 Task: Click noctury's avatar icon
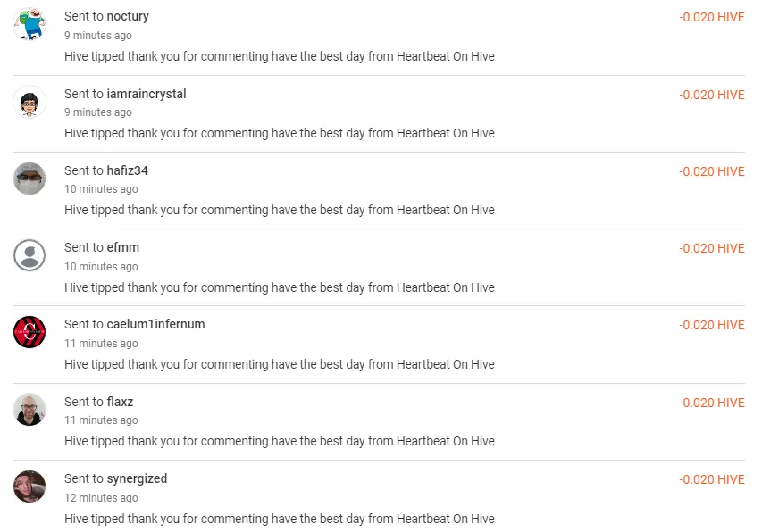pyautogui.click(x=29, y=24)
